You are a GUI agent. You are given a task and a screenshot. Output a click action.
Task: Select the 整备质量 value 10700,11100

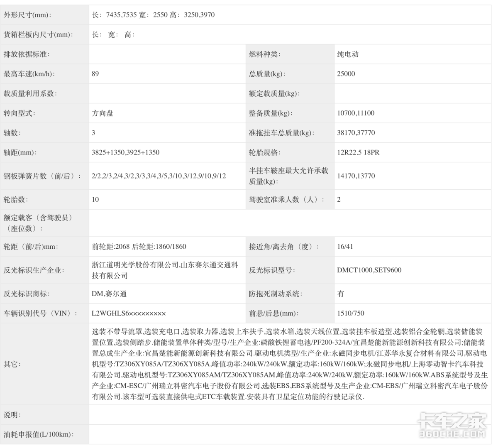(x=356, y=113)
